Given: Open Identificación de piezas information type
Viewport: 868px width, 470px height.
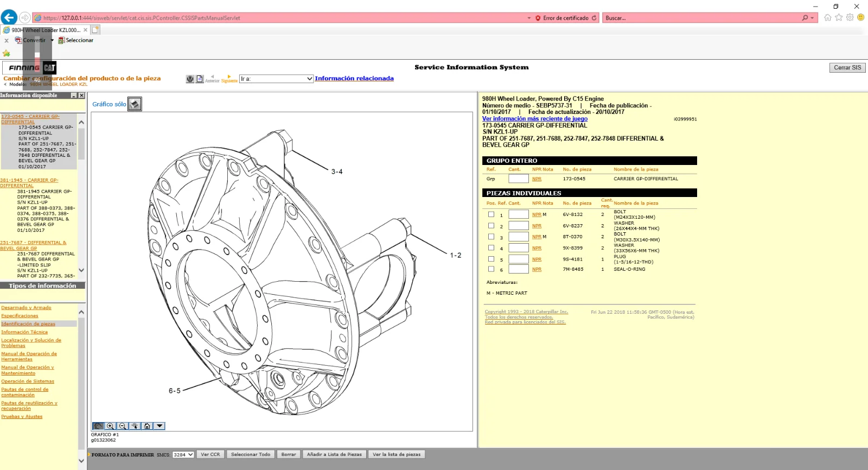Looking at the screenshot, I should pos(28,324).
